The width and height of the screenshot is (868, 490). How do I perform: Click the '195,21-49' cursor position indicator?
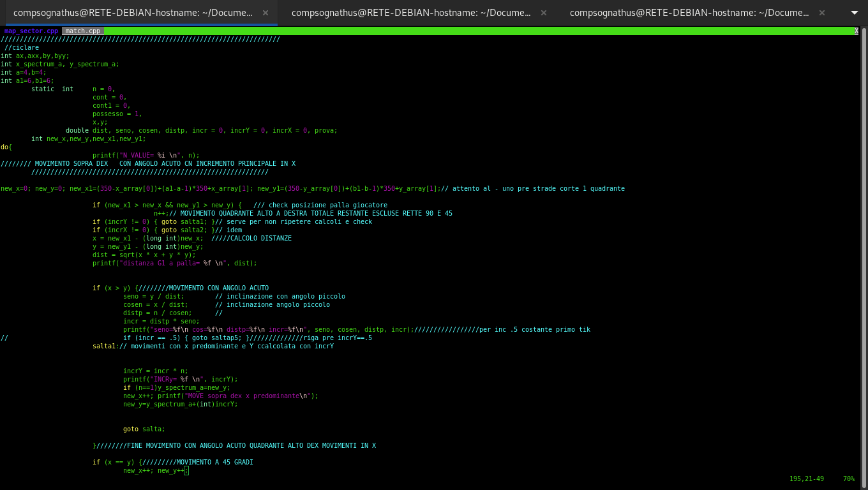[807, 479]
